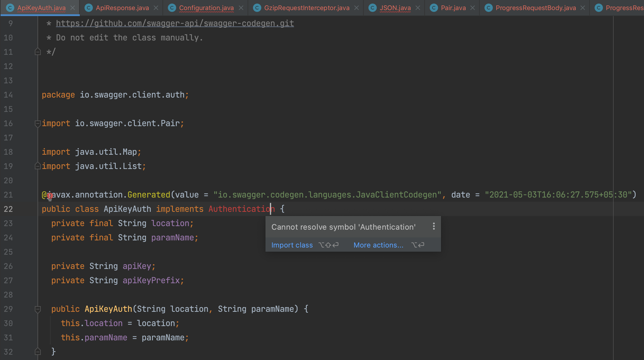Close the ApiResponse.java tab
This screenshot has height=360, width=644.
click(x=156, y=8)
